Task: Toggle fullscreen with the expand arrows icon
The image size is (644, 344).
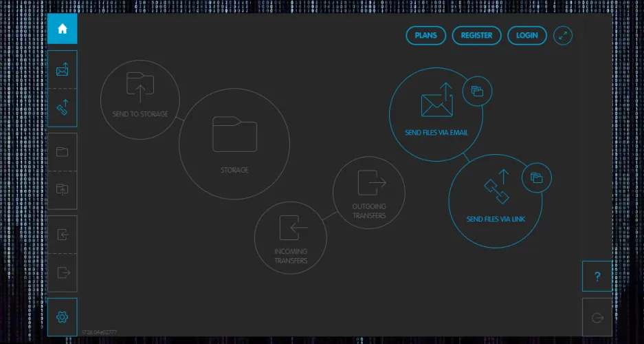Action: coord(563,36)
